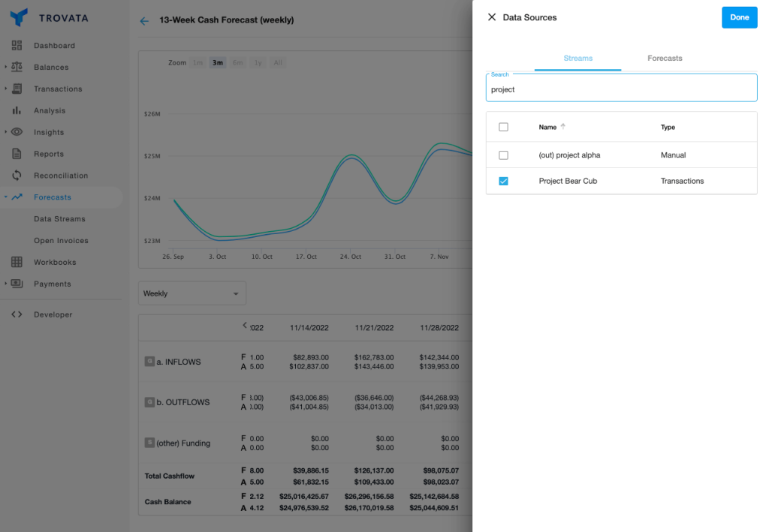Click the $25,016,425.67 cash balance value
Image resolution: width=769 pixels, height=532 pixels.
[304, 497]
